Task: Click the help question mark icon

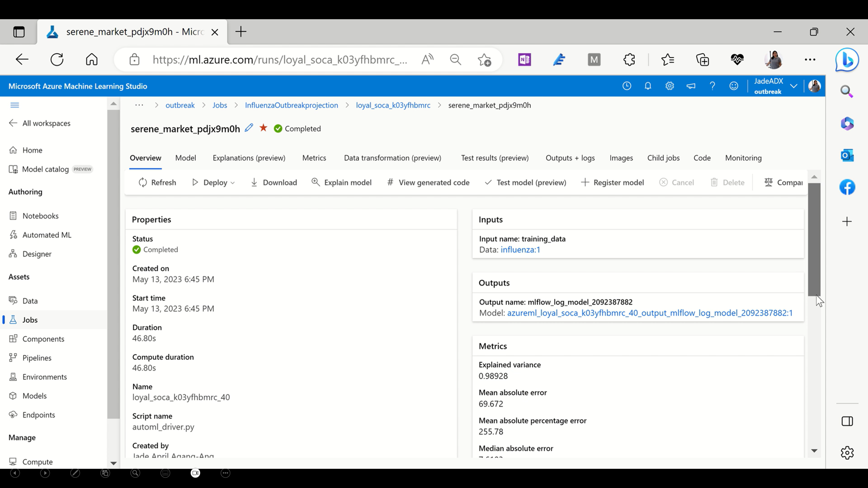Action: tap(712, 86)
